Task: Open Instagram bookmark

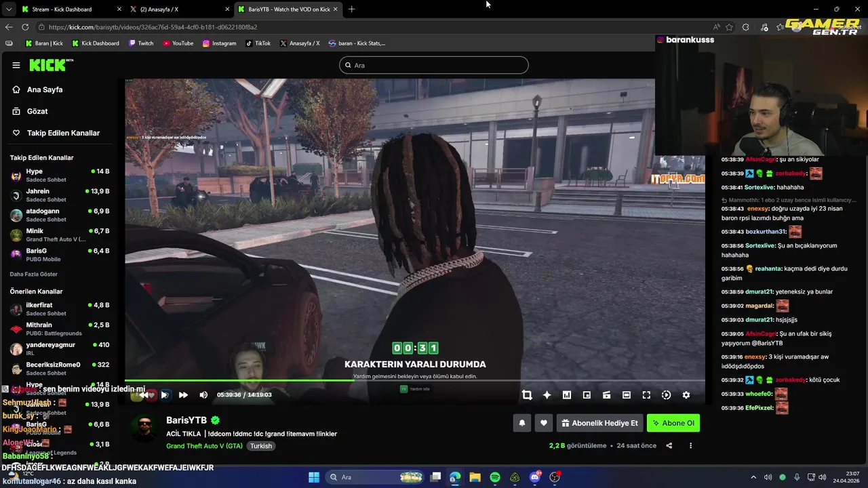Action: pyautogui.click(x=219, y=43)
